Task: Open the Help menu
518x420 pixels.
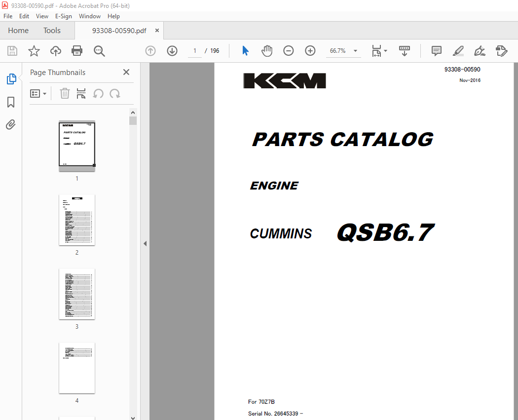Action: (113, 16)
